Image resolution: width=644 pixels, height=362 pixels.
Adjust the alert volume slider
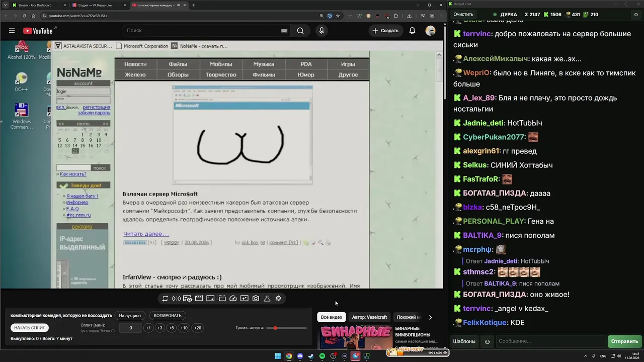(x=287, y=328)
